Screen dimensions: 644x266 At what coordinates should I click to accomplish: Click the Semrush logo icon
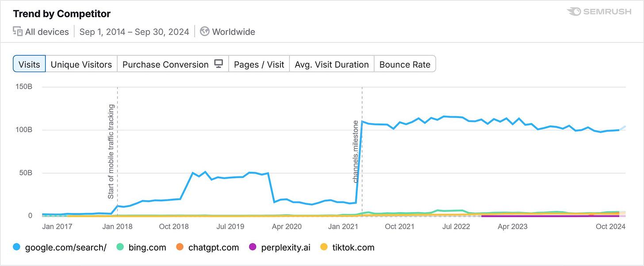click(x=574, y=11)
